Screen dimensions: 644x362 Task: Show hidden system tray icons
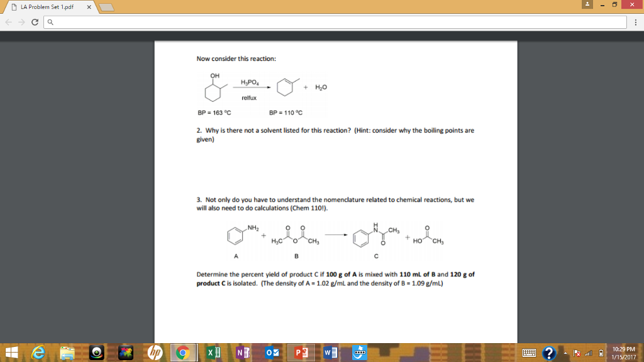(x=565, y=353)
